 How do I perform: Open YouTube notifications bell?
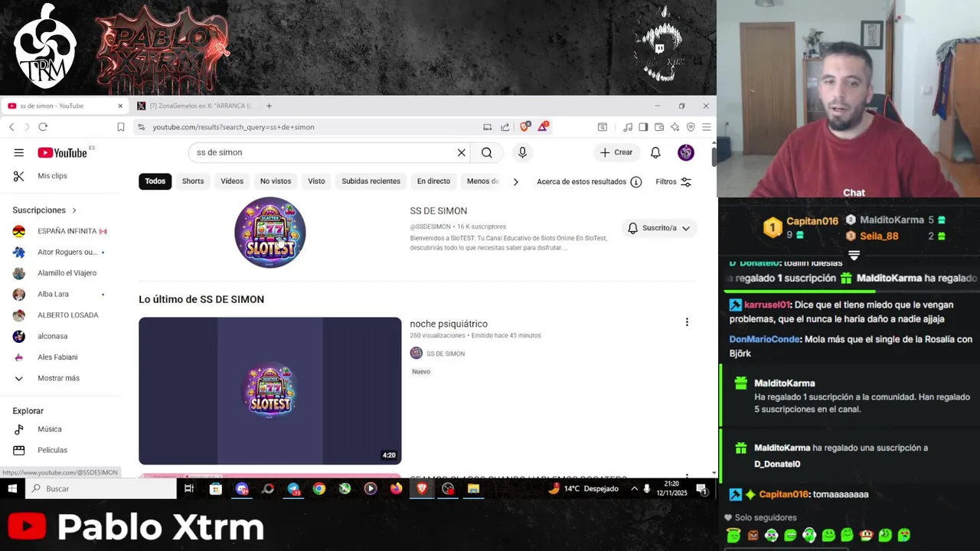click(655, 152)
